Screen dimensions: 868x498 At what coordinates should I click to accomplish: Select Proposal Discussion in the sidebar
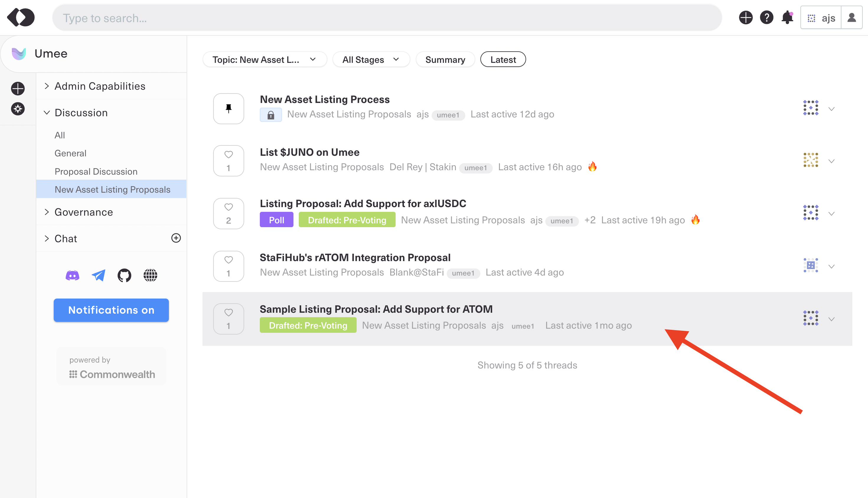click(96, 171)
